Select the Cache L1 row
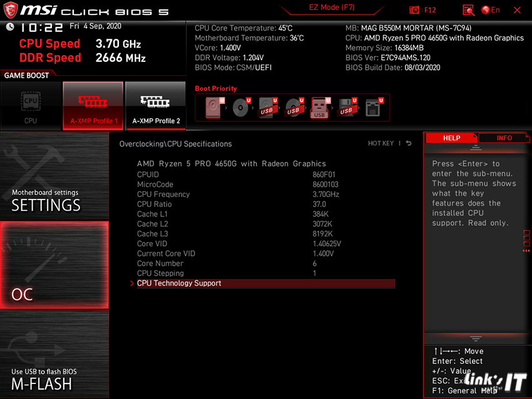Screen dimensions: 532x399 click(x=266, y=214)
